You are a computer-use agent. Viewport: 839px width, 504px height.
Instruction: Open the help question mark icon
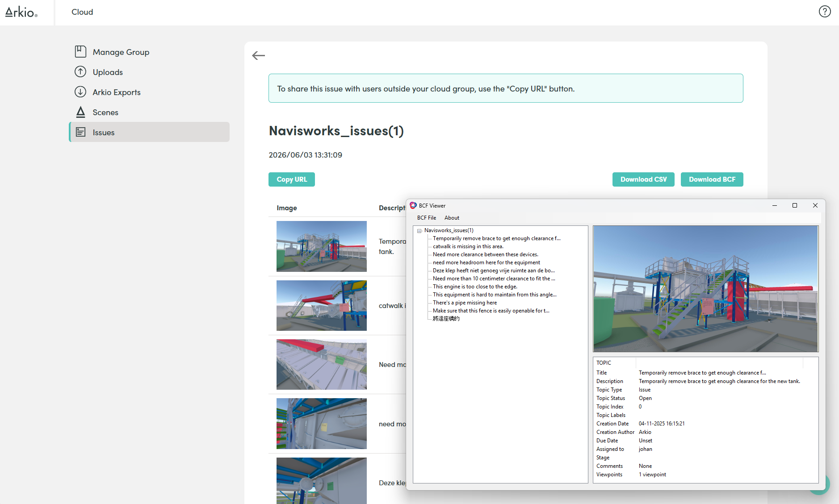coord(825,12)
